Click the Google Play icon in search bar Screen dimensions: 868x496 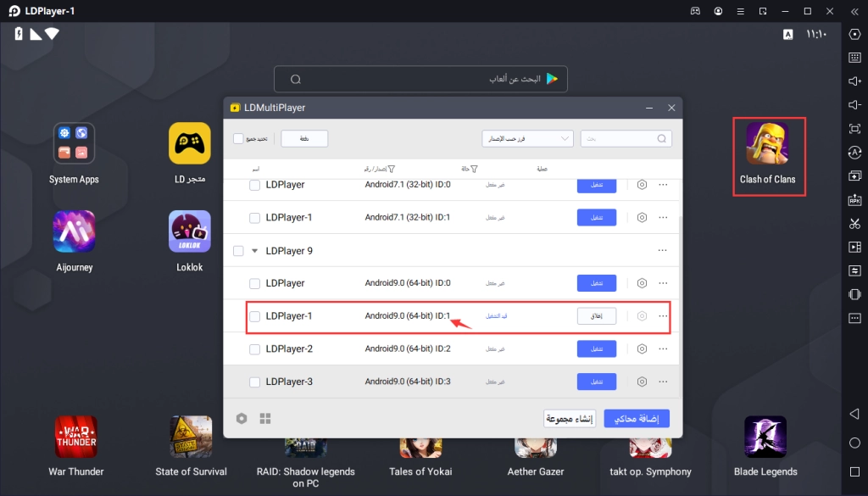552,79
